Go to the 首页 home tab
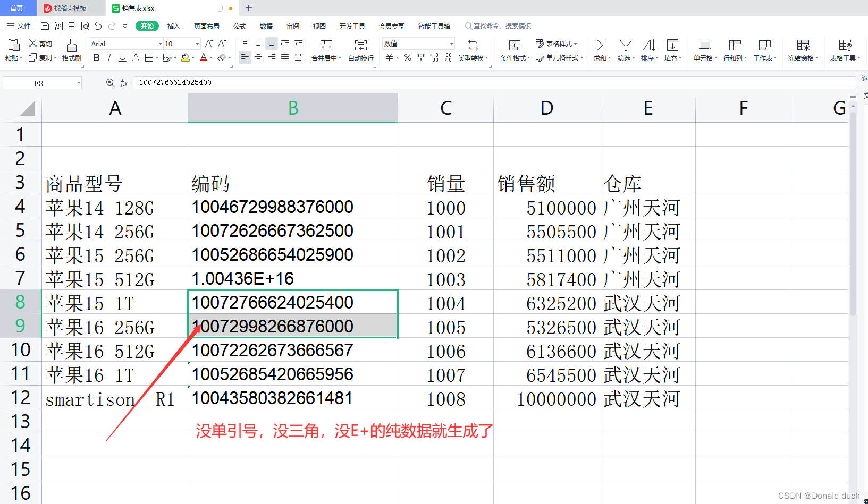This screenshot has width=868, height=504. click(x=18, y=8)
